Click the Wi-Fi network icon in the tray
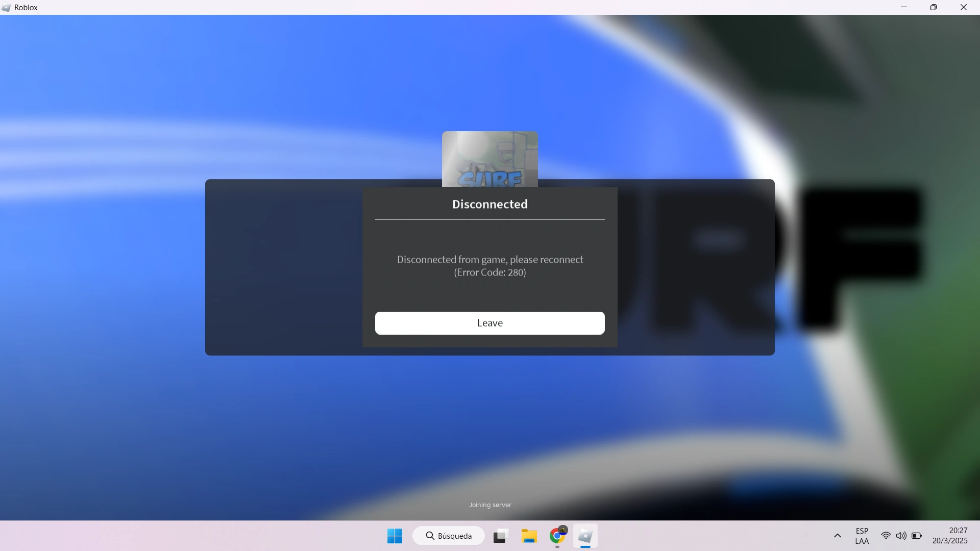The height and width of the screenshot is (551, 980). pyautogui.click(x=886, y=536)
